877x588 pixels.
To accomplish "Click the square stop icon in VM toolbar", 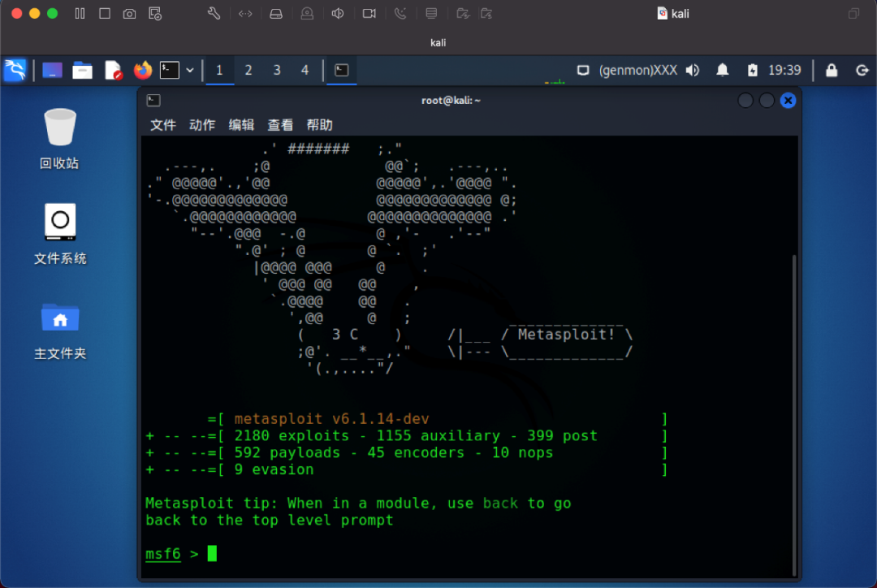I will point(105,14).
